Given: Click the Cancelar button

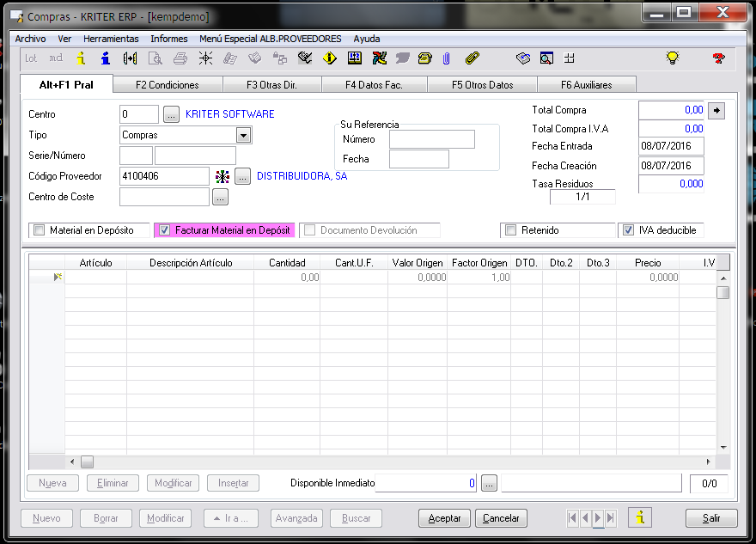Looking at the screenshot, I should click(501, 518).
